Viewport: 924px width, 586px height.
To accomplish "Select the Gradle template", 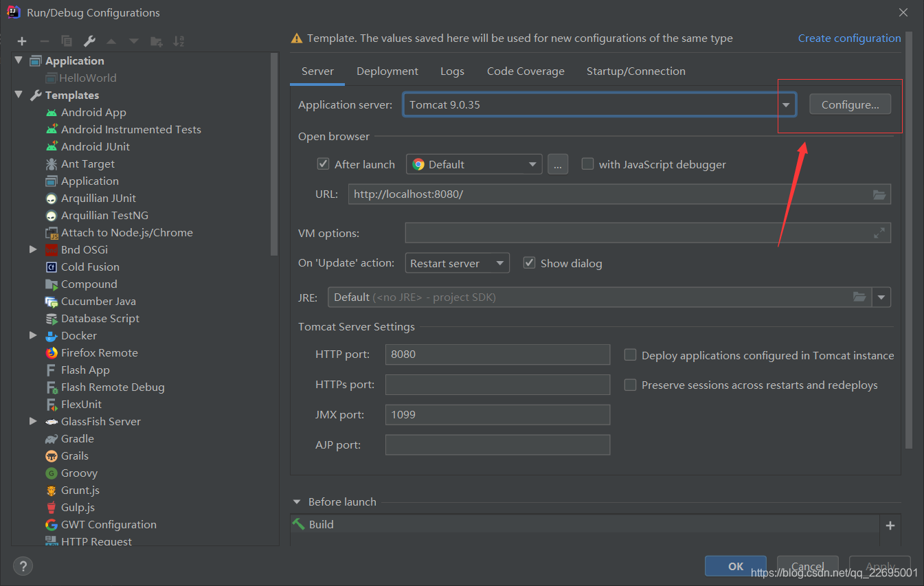I will (77, 438).
